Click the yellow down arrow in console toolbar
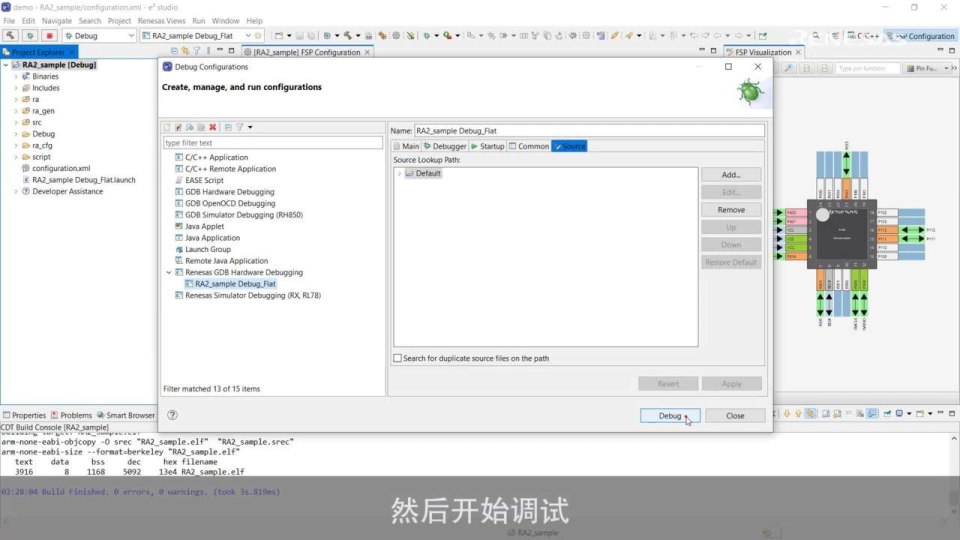The height and width of the screenshot is (540, 960). 787,414
